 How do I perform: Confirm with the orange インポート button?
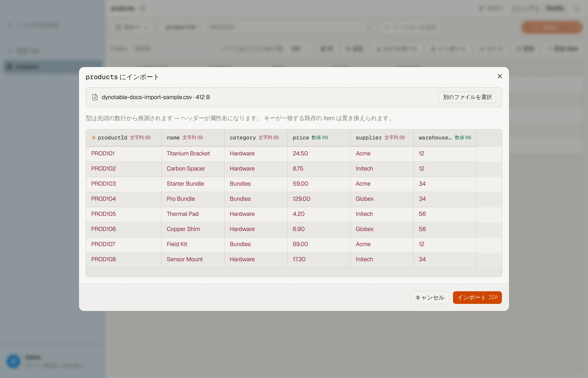click(477, 298)
